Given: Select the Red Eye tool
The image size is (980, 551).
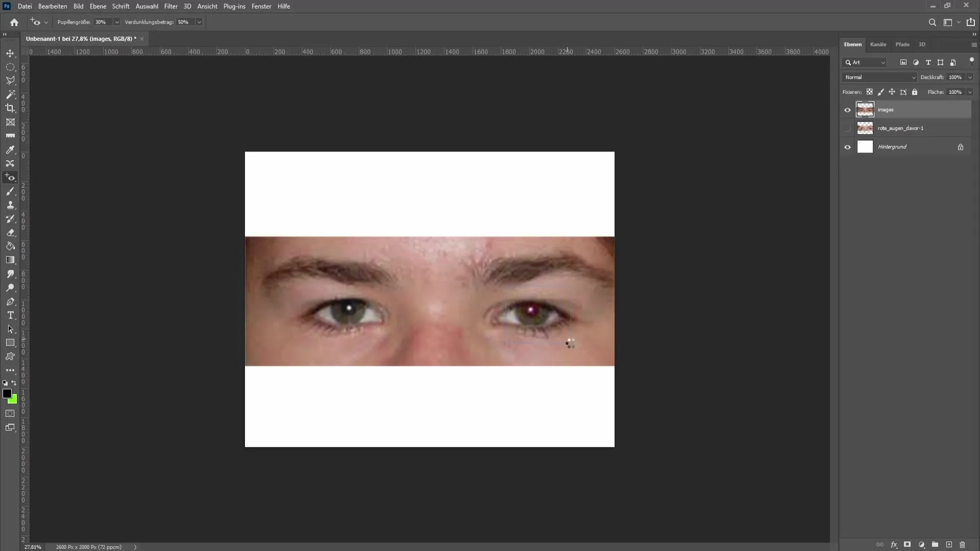Looking at the screenshot, I should 9,178.
